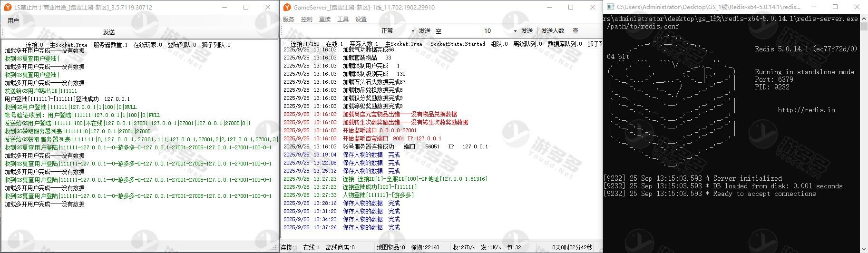The height and width of the screenshot is (253, 868).
Task: Open the 重读 menu in GameServer
Action: coord(325,19)
